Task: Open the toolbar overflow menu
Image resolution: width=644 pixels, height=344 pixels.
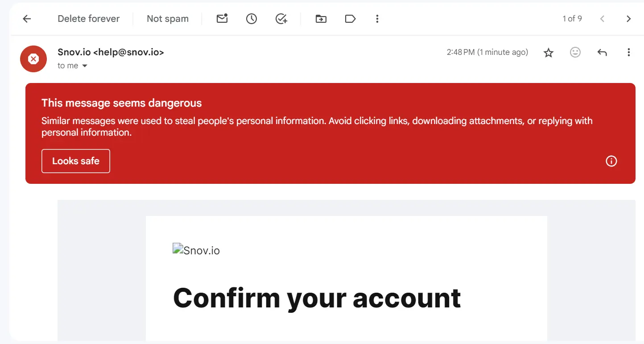Action: [x=377, y=18]
